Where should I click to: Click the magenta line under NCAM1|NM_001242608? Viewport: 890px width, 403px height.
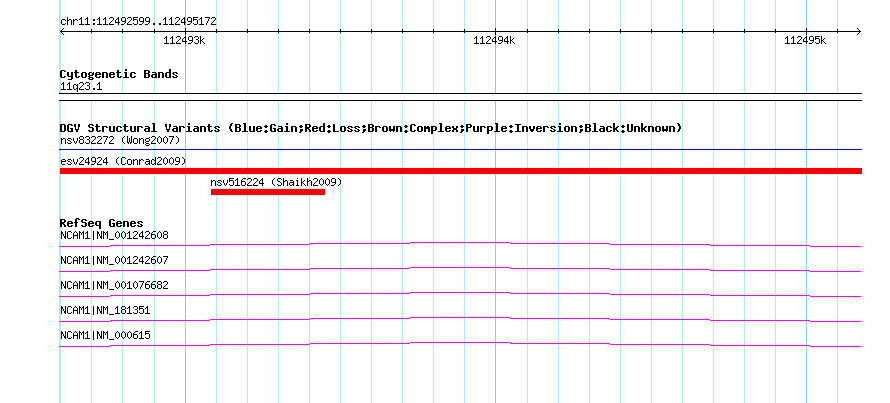tap(460, 244)
